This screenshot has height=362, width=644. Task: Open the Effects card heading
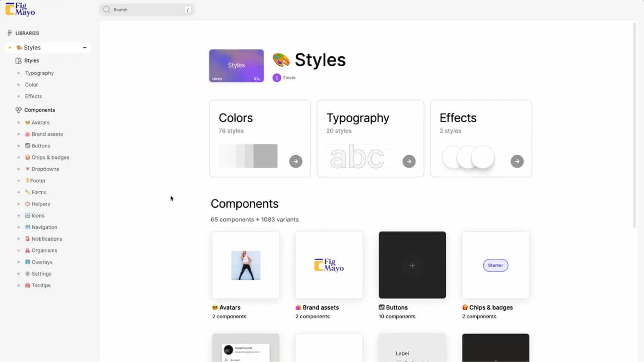pyautogui.click(x=458, y=118)
